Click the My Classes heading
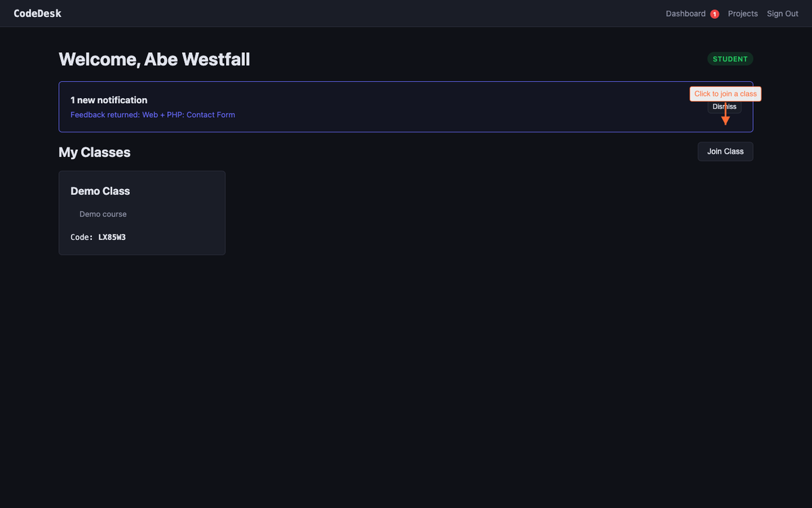 point(94,152)
